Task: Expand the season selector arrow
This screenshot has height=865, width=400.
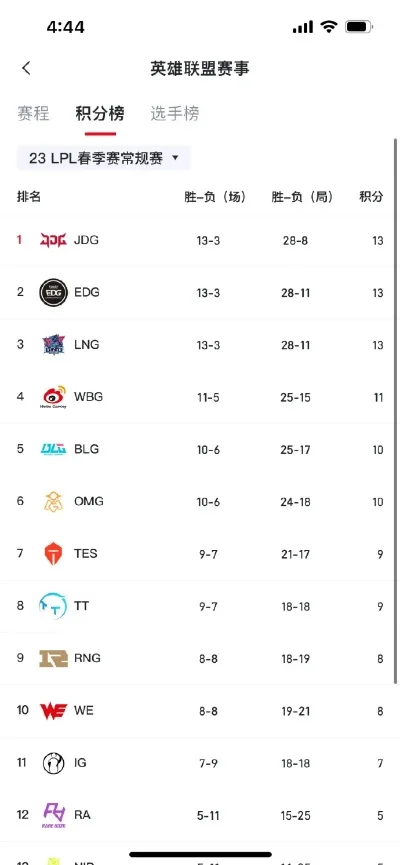Action: tap(175, 158)
